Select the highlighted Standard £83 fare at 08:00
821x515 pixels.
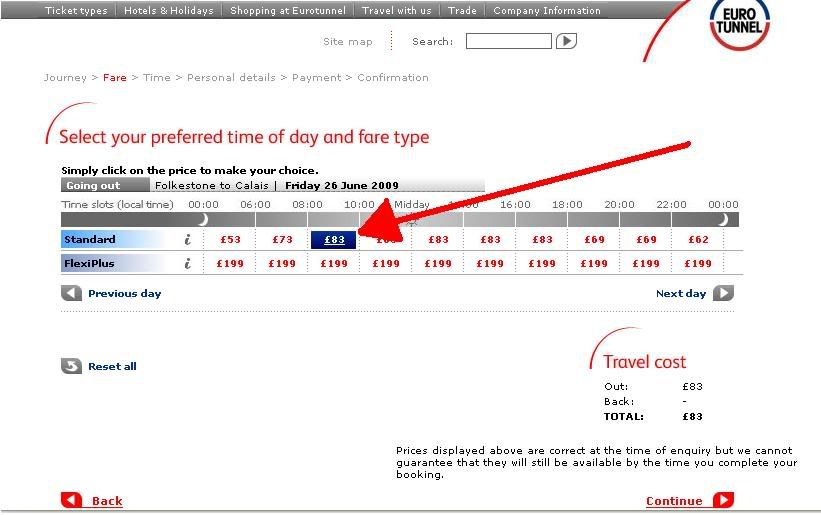(x=334, y=240)
